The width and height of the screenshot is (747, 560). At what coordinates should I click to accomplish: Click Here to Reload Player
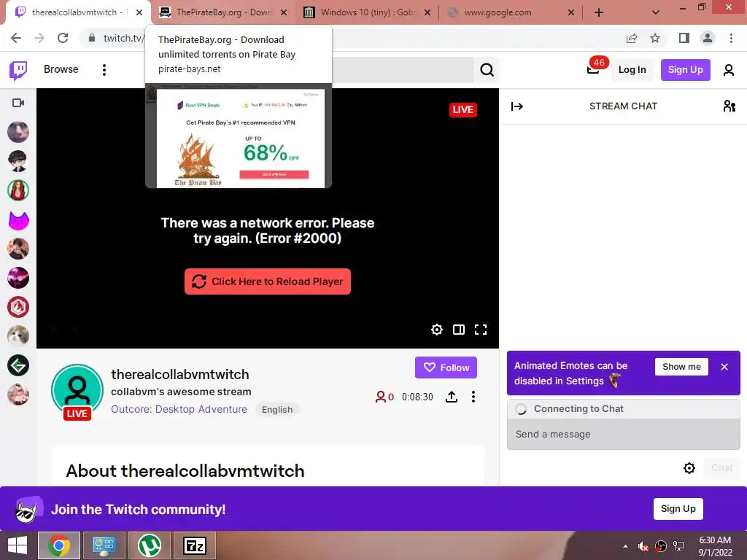click(267, 281)
